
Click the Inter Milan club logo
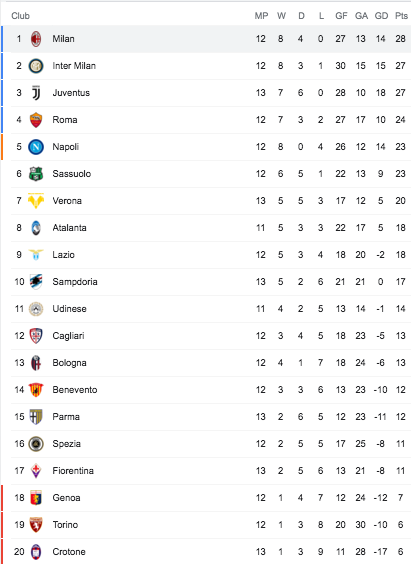(x=36, y=66)
